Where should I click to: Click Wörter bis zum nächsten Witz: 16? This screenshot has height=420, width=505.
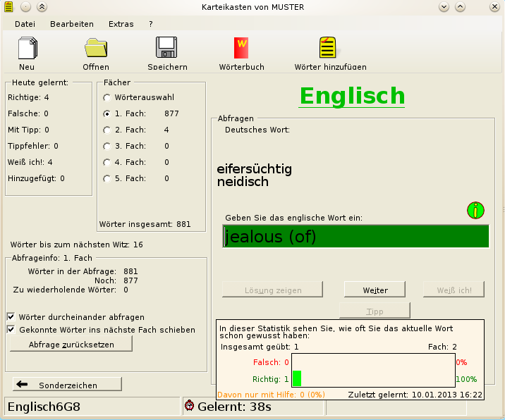pos(77,245)
